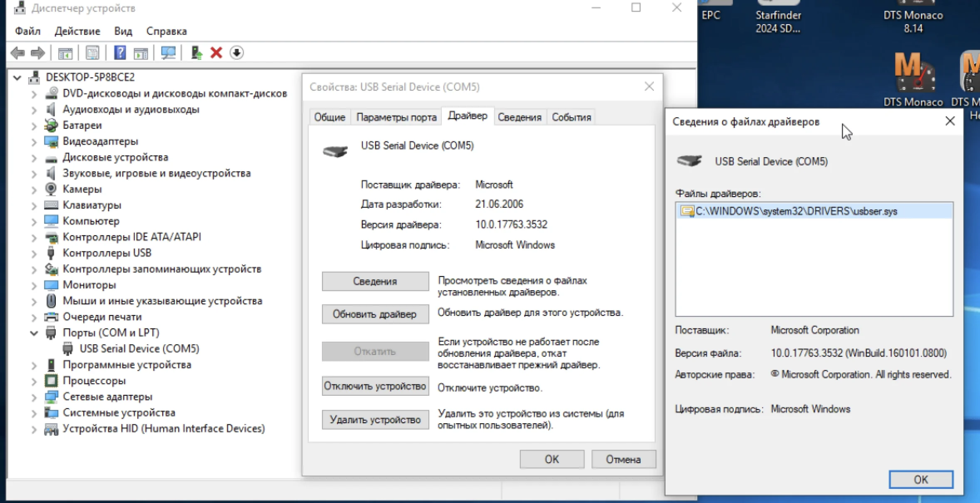Click the scan for hardware changes icon
This screenshot has height=503, width=980.
click(x=168, y=53)
